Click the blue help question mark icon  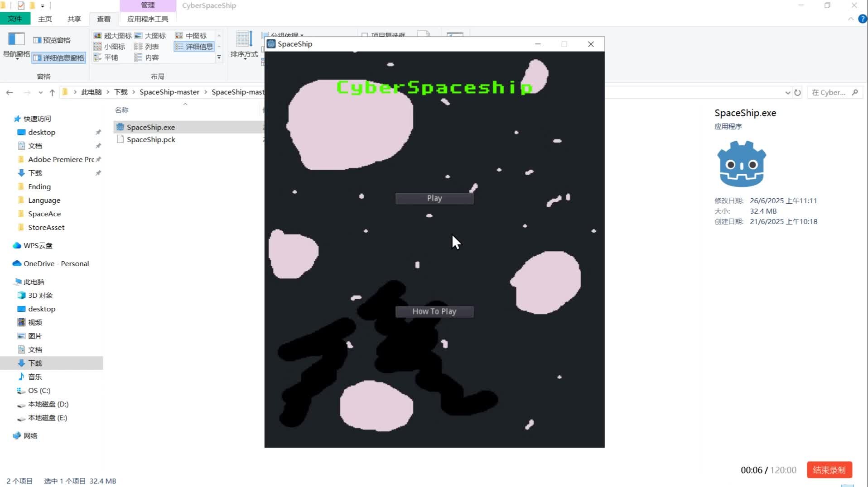point(862,19)
